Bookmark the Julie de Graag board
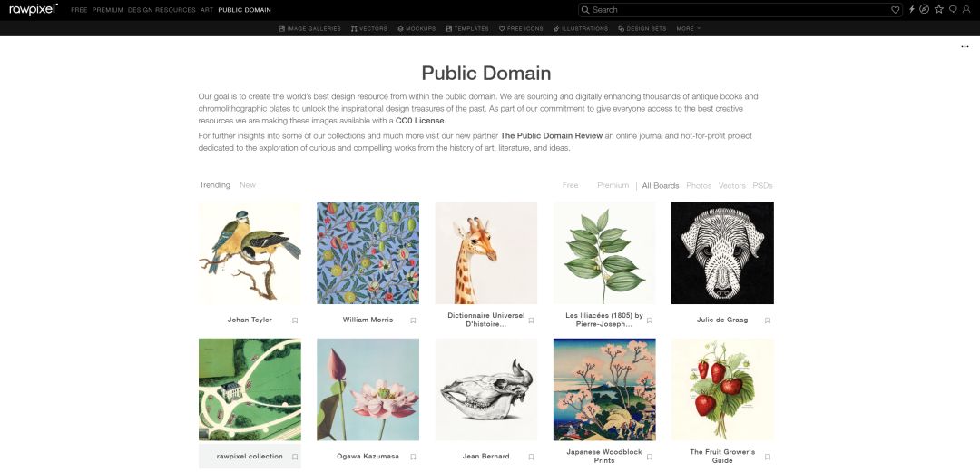 point(767,320)
